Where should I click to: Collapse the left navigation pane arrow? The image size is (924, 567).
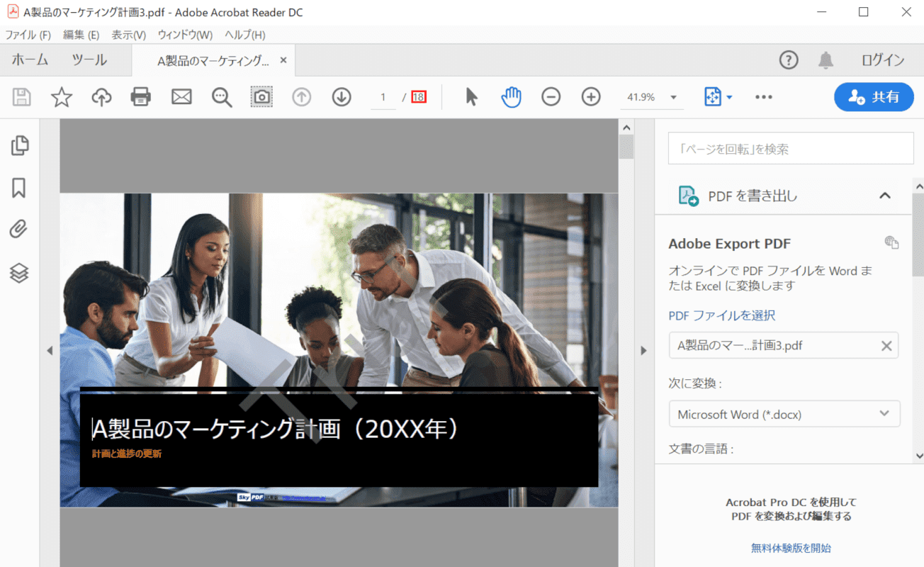[x=50, y=350]
